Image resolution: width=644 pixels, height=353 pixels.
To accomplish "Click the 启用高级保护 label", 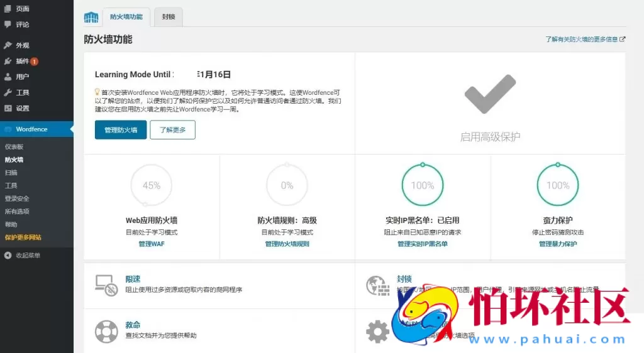I will coord(490,137).
